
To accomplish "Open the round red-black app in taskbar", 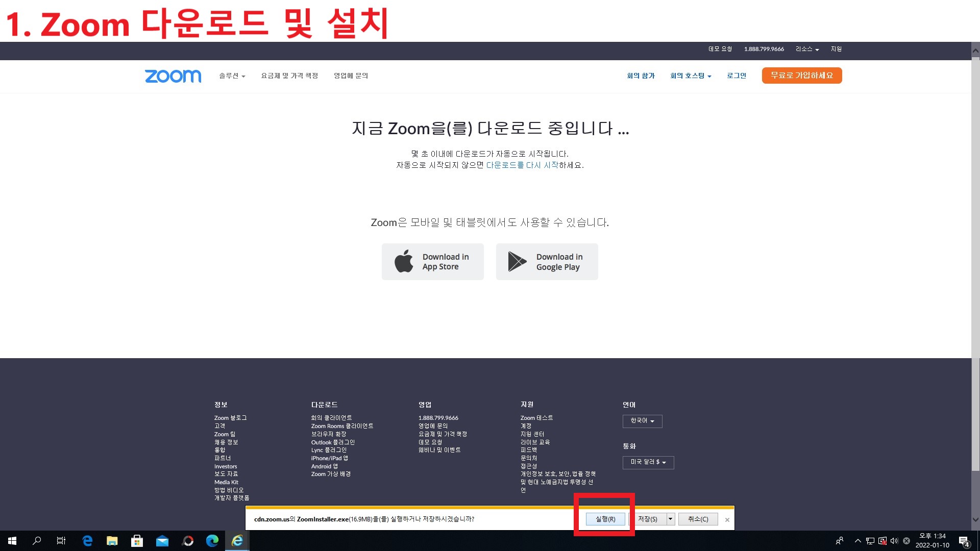I will 188,541.
